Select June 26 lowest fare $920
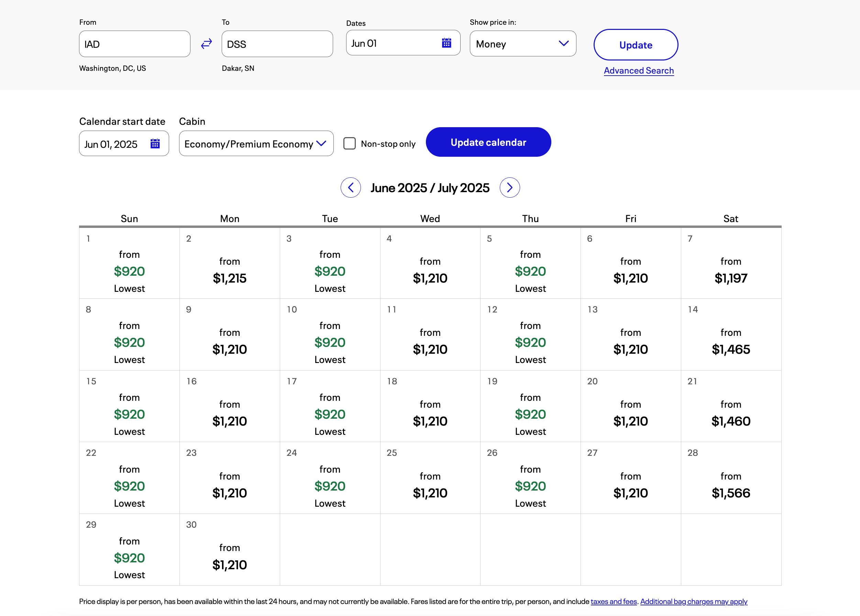Image resolution: width=860 pixels, height=616 pixels. pos(530,478)
